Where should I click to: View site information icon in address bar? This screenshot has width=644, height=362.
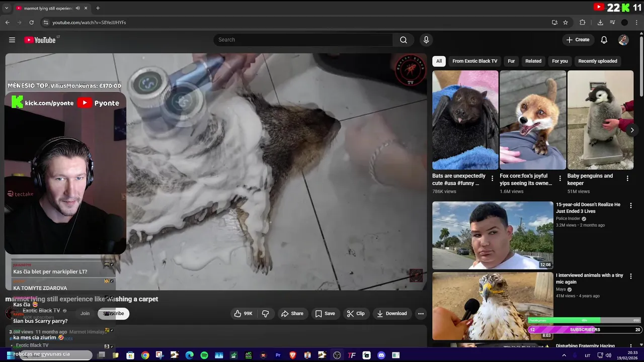pyautogui.click(x=46, y=22)
